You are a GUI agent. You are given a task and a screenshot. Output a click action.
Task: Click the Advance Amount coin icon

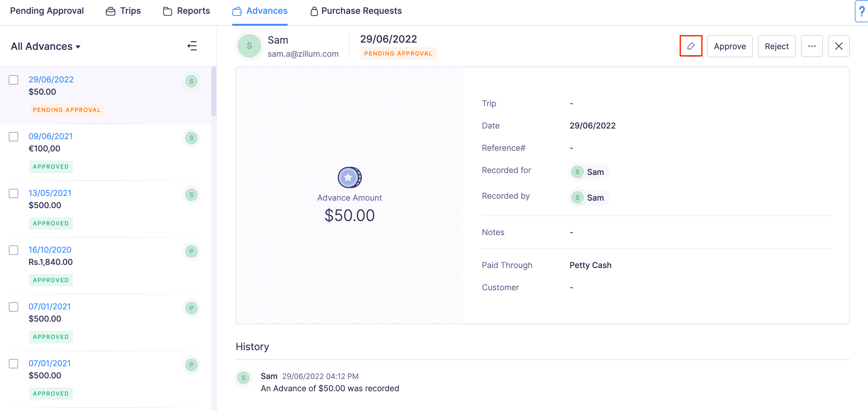tap(349, 177)
